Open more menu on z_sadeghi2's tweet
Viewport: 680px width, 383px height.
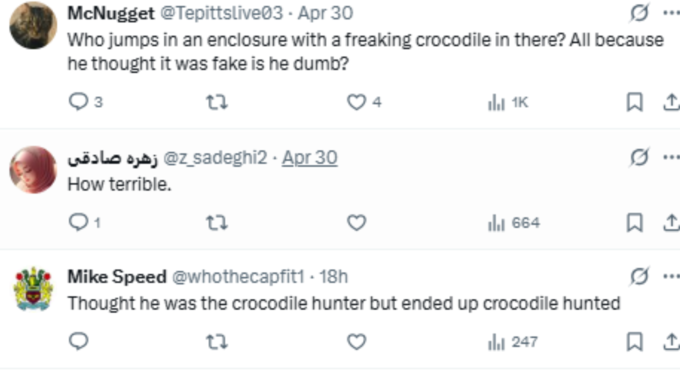pos(671,157)
